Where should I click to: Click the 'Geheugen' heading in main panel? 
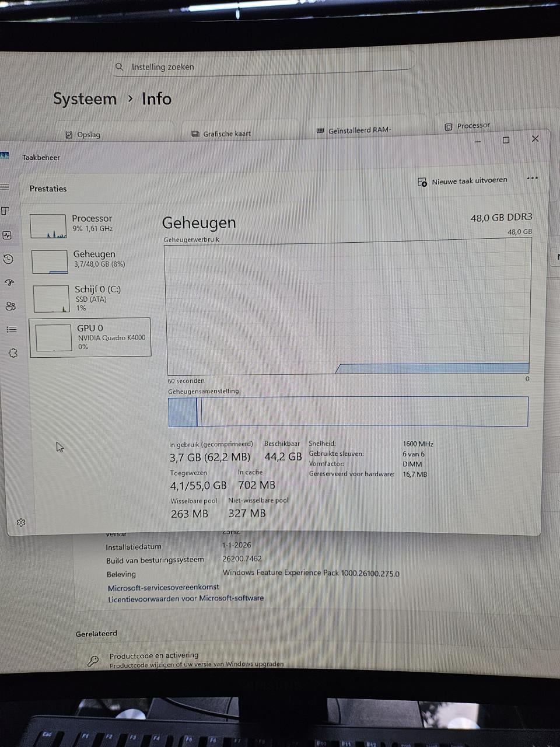click(x=199, y=223)
